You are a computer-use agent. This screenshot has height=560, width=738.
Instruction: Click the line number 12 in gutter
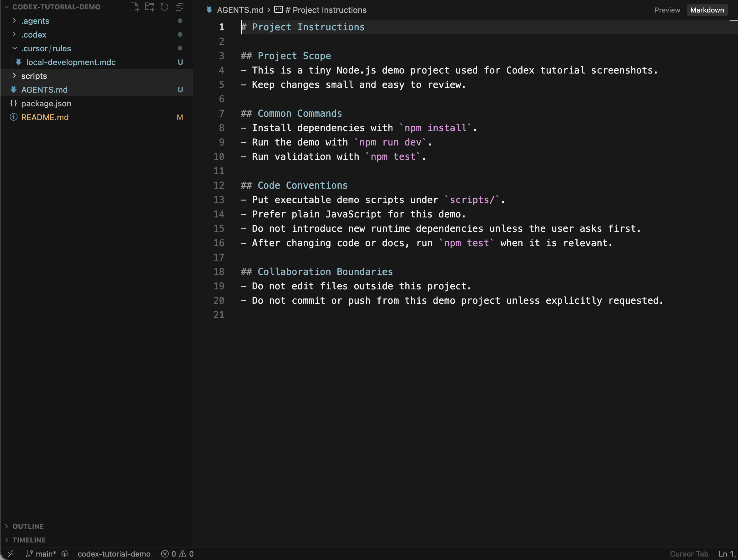coord(219,185)
